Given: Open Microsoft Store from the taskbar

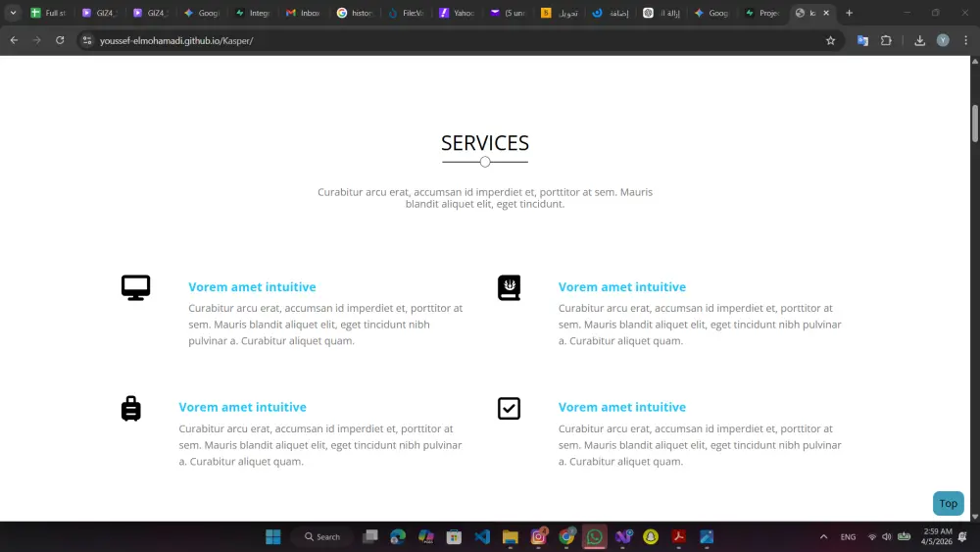Looking at the screenshot, I should pyautogui.click(x=454, y=537).
